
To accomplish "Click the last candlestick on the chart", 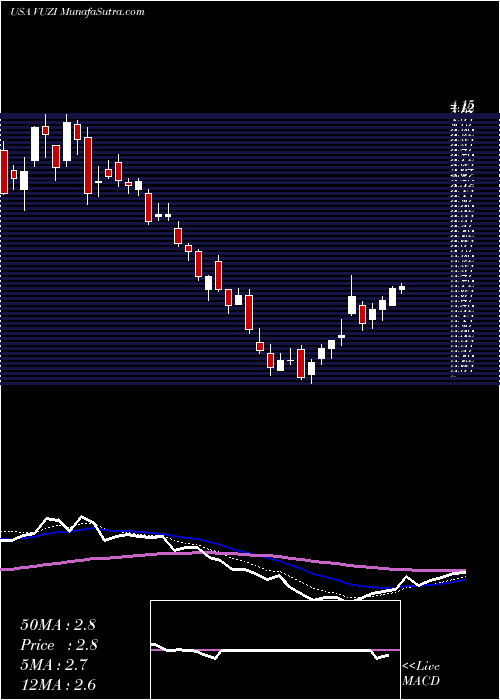I will click(402, 288).
